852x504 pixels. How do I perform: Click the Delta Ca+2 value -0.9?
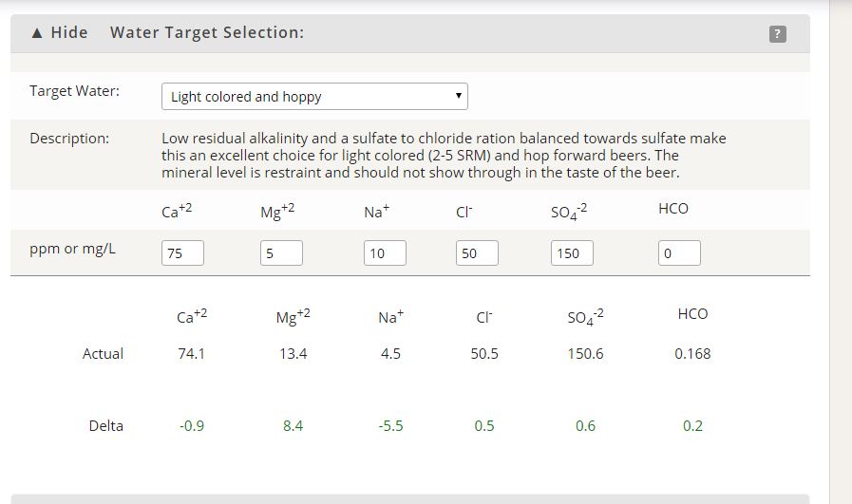[192, 426]
